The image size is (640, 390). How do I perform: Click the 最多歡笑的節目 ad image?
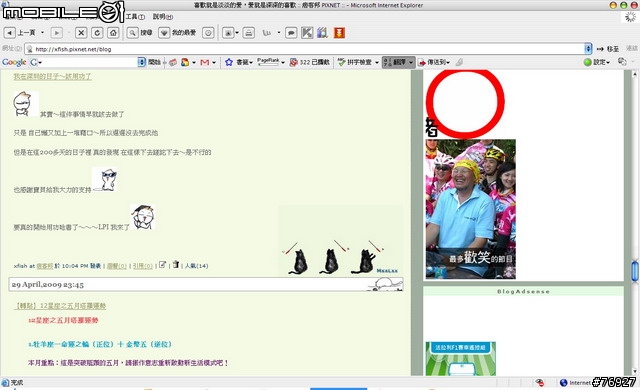pos(471,209)
